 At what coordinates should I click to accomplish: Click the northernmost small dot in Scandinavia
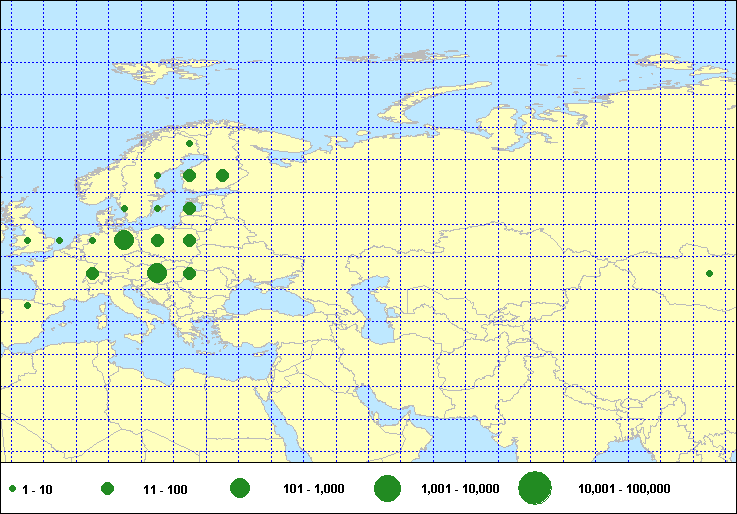(x=189, y=143)
